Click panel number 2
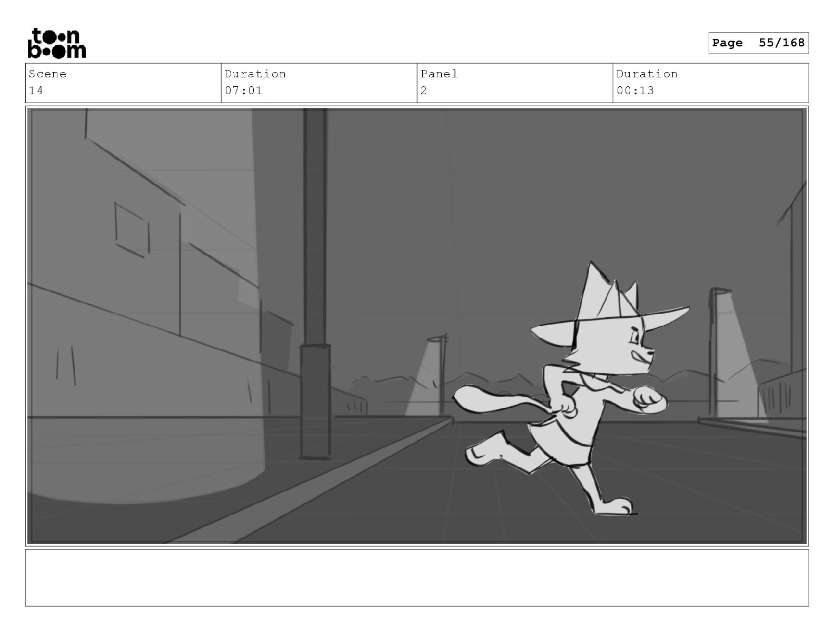 point(424,90)
